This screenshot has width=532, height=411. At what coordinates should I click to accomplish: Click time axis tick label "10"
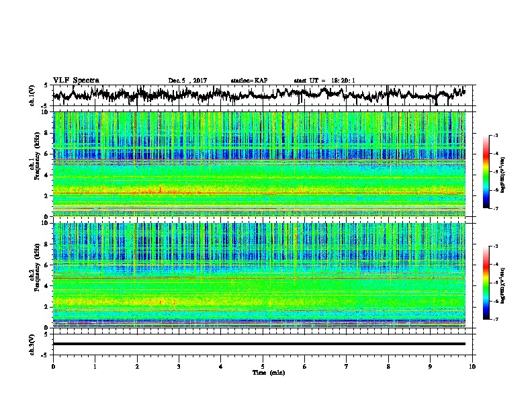(x=472, y=367)
